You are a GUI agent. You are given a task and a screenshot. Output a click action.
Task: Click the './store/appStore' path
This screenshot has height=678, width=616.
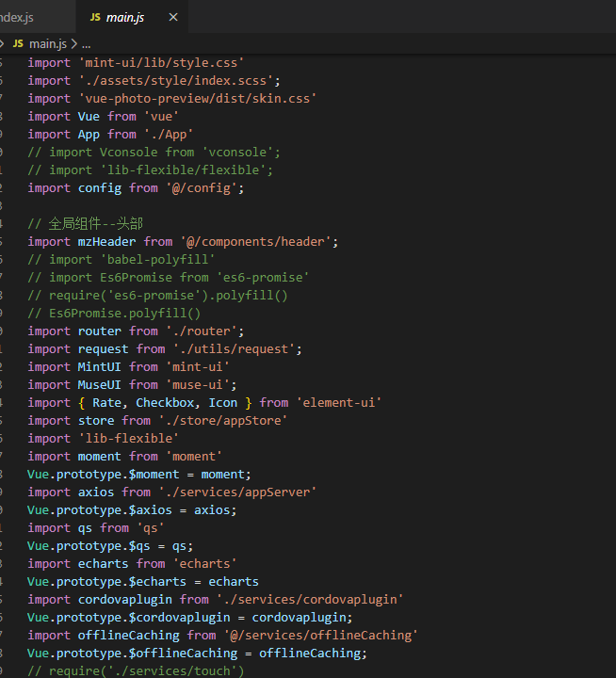tap(223, 421)
